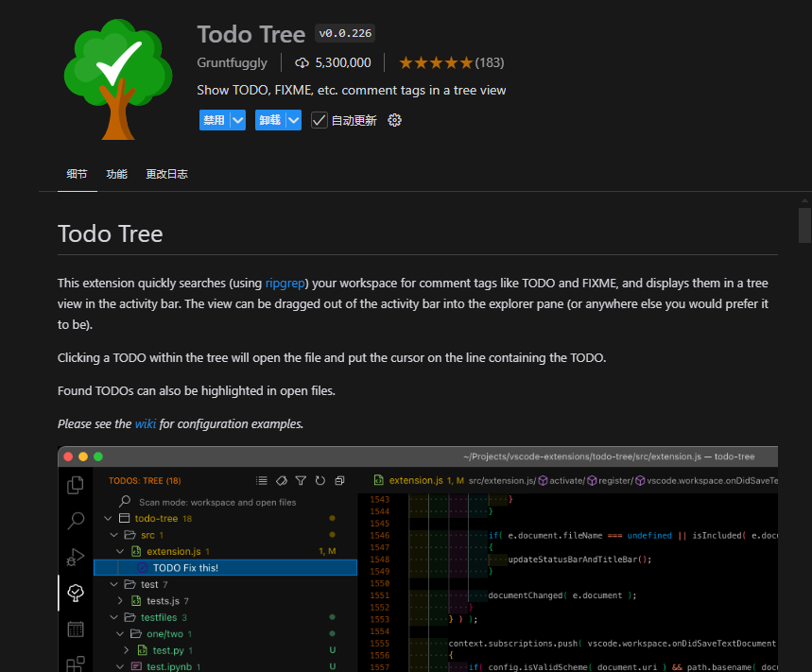Image resolution: width=812 pixels, height=672 pixels.
Task: Click the Explorer files icon in screenshot sidebar
Action: (x=75, y=485)
